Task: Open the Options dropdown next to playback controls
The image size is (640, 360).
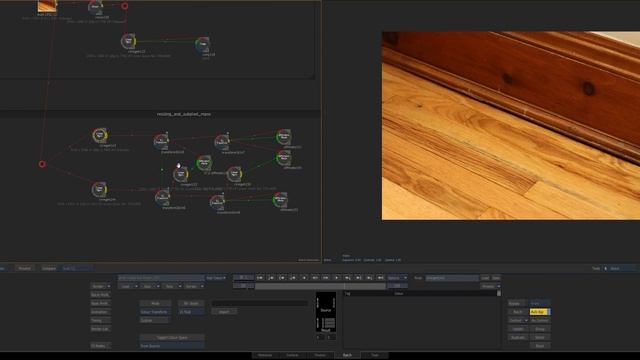Action: [x=397, y=278]
